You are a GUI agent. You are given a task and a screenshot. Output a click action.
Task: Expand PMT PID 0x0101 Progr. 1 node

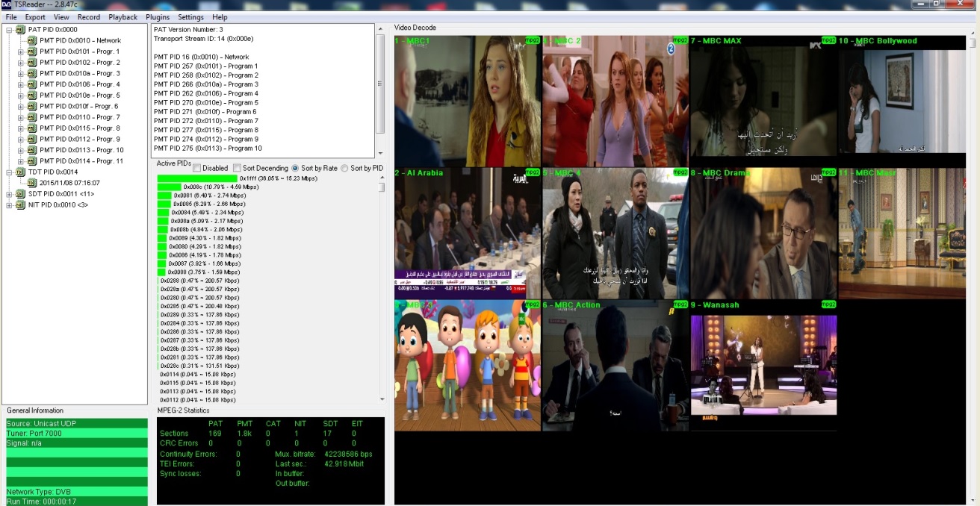click(21, 51)
